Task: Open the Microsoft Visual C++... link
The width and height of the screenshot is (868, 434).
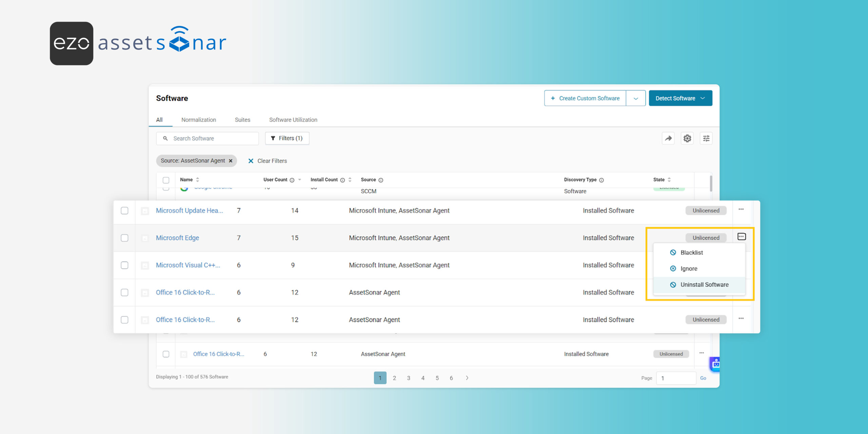Action: pyautogui.click(x=188, y=265)
